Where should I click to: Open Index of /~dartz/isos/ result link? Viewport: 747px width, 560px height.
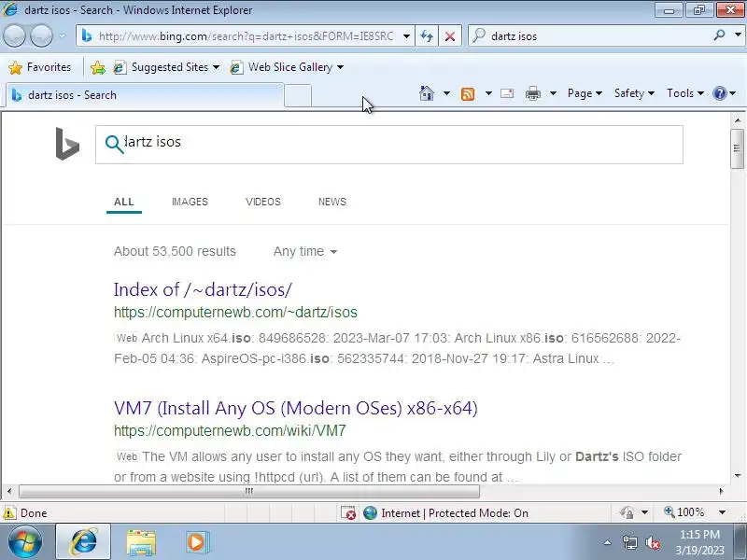click(x=203, y=289)
